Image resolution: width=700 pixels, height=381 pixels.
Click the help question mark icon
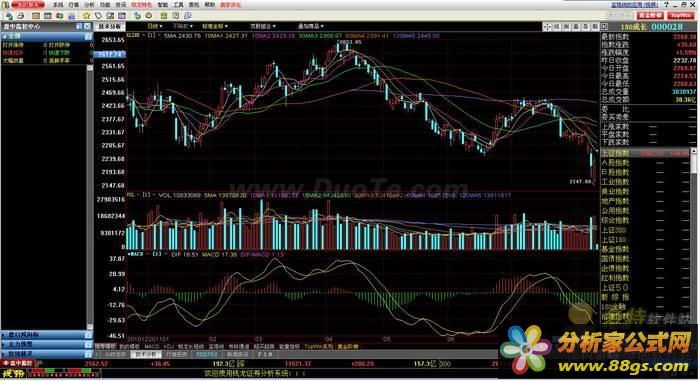tap(666, 4)
